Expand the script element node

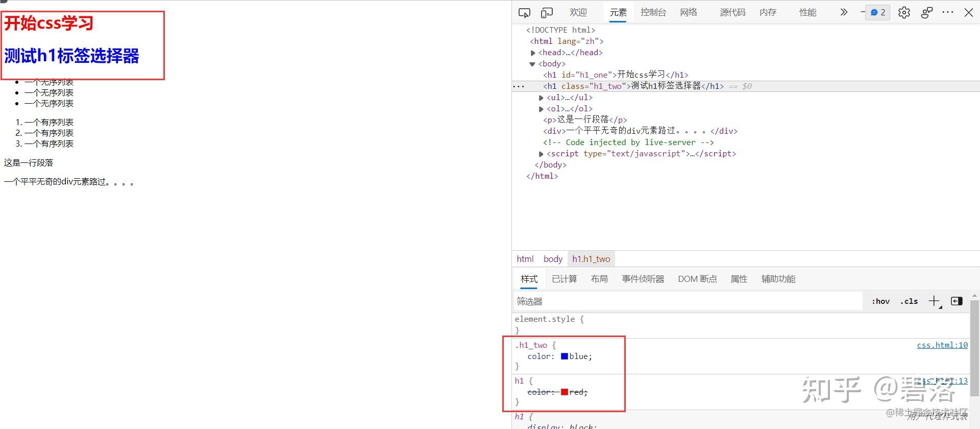point(541,154)
